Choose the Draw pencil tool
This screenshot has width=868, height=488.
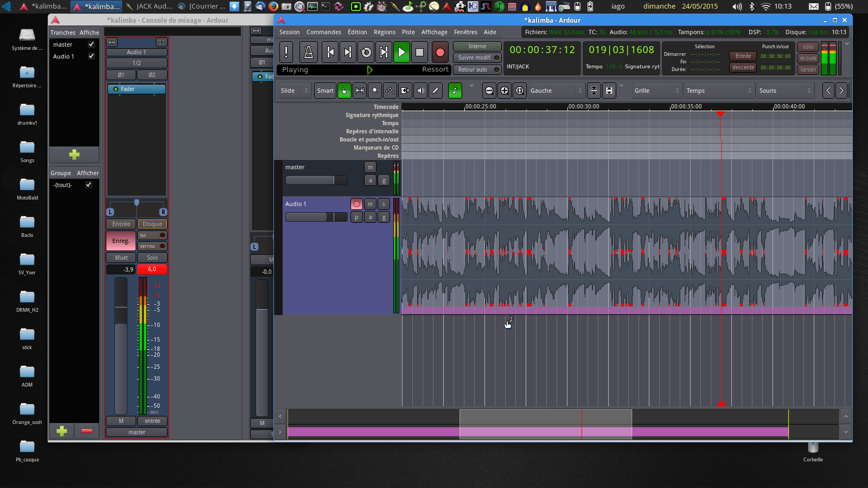pos(436,91)
